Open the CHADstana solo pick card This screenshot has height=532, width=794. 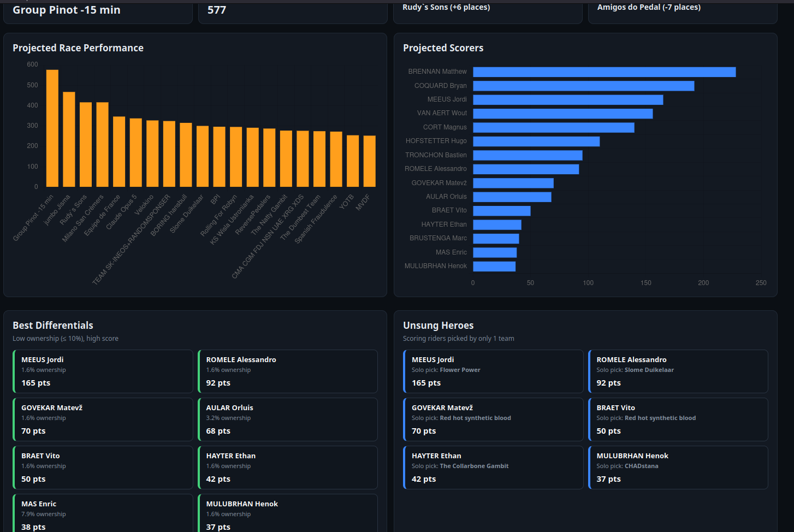678,468
